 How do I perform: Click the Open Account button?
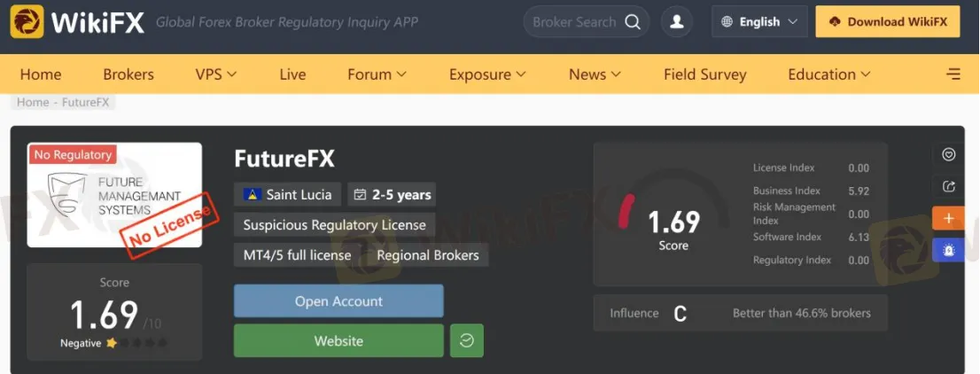338,301
